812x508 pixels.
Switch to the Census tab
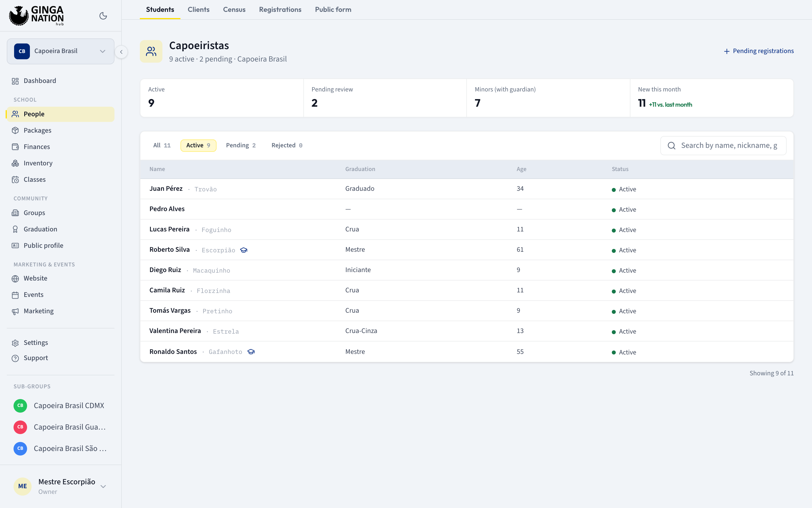pyautogui.click(x=234, y=9)
